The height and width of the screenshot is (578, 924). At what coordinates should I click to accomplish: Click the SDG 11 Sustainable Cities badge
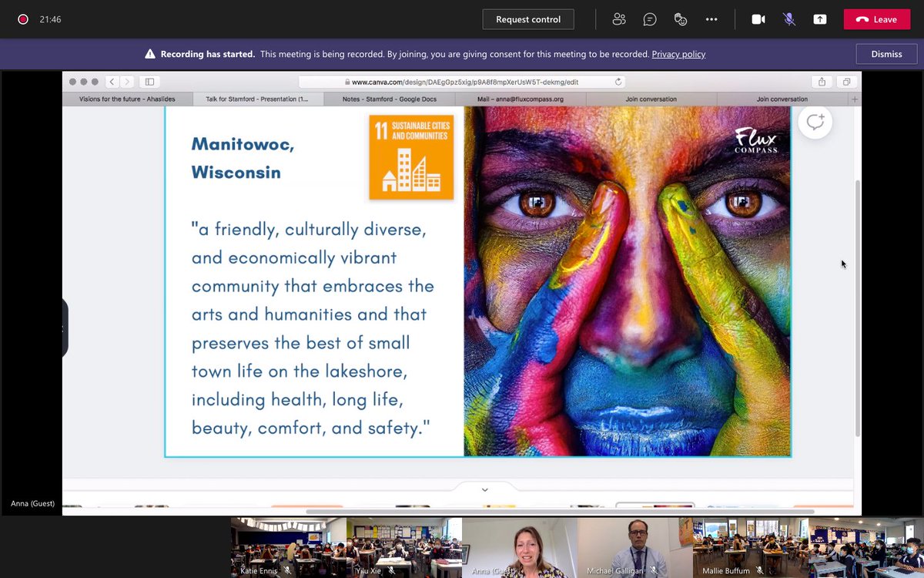(411, 157)
